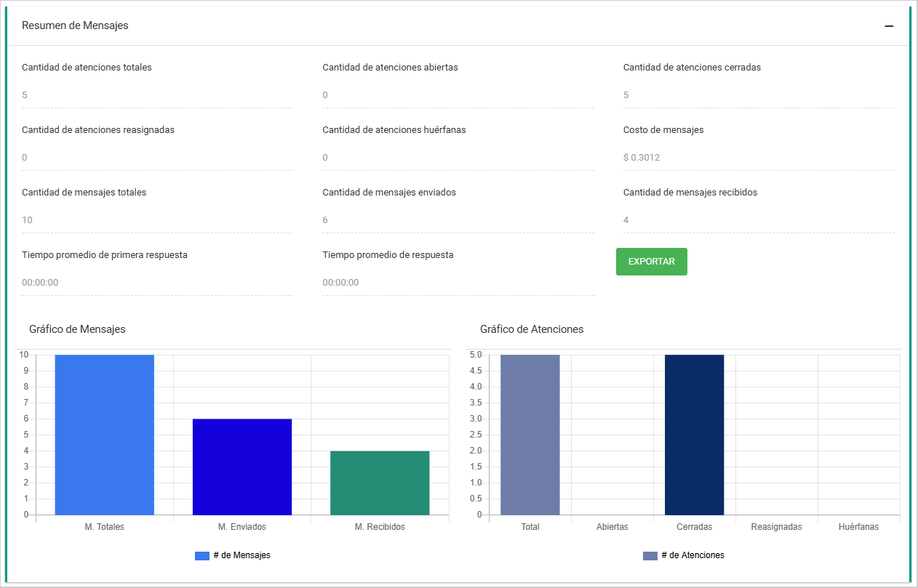Toggle the '# de Atenciones' legend entry

(684, 555)
